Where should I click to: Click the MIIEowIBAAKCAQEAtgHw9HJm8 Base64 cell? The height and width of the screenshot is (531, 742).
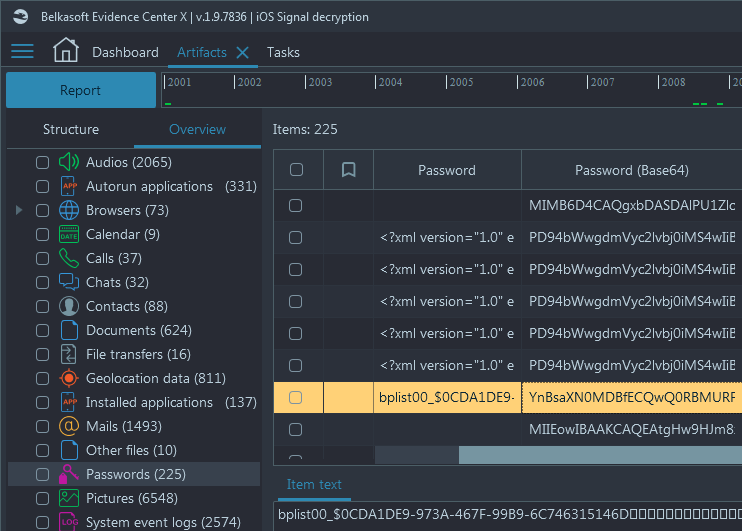(x=632, y=430)
